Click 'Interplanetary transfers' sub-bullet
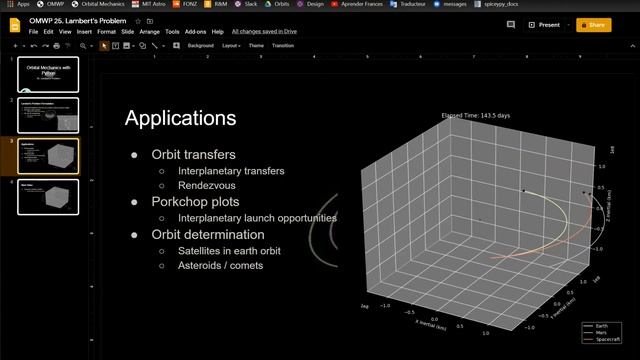This screenshot has height=360, width=640. pyautogui.click(x=231, y=171)
